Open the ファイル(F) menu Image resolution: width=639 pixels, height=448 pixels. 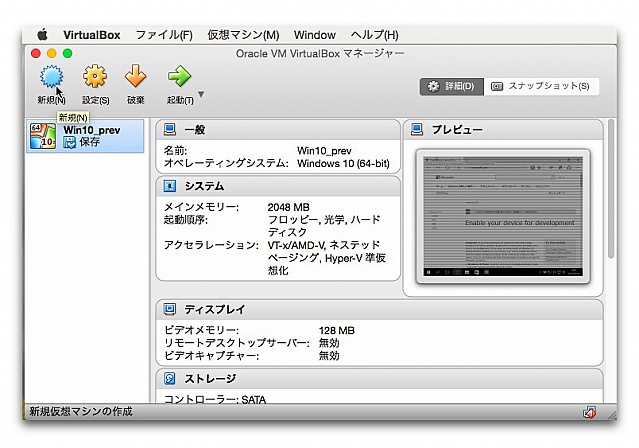[x=163, y=35]
